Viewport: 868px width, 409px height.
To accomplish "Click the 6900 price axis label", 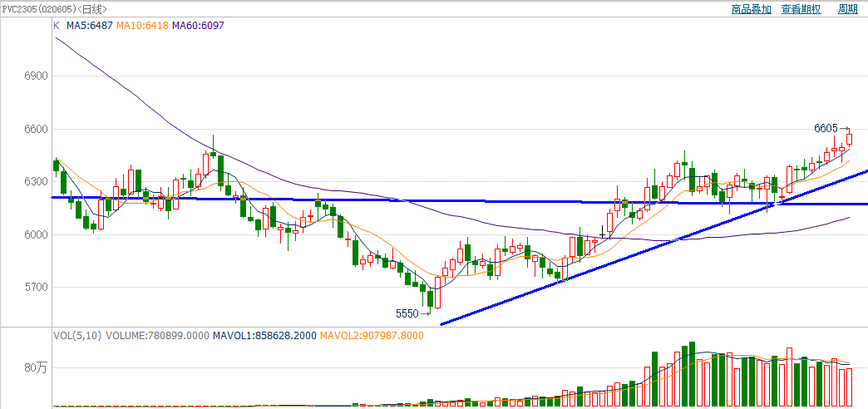I will coord(34,76).
